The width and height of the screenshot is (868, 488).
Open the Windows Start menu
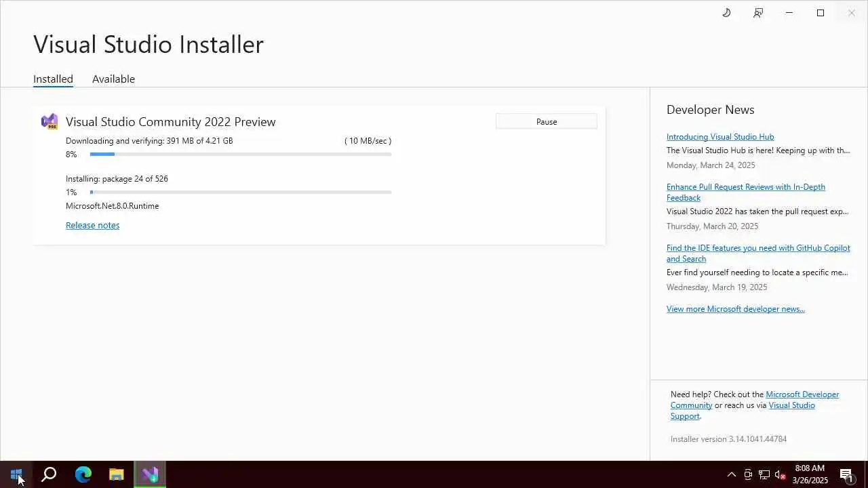16,474
